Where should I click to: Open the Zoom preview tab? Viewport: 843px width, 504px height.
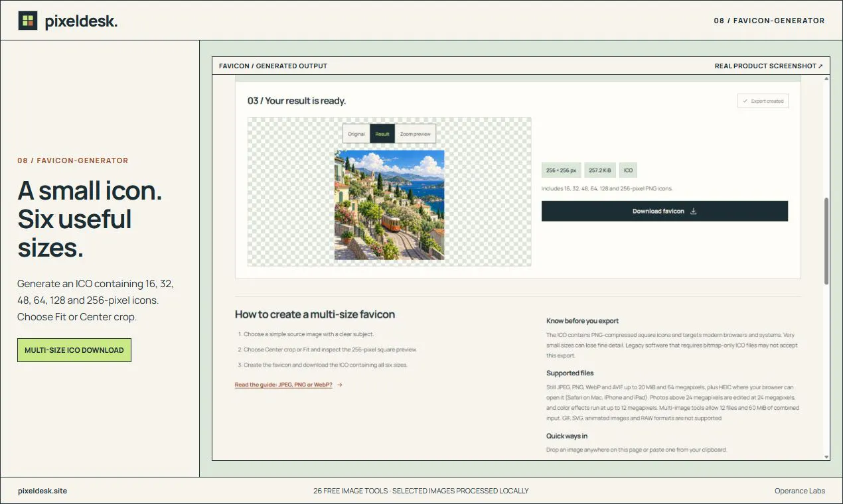point(416,134)
